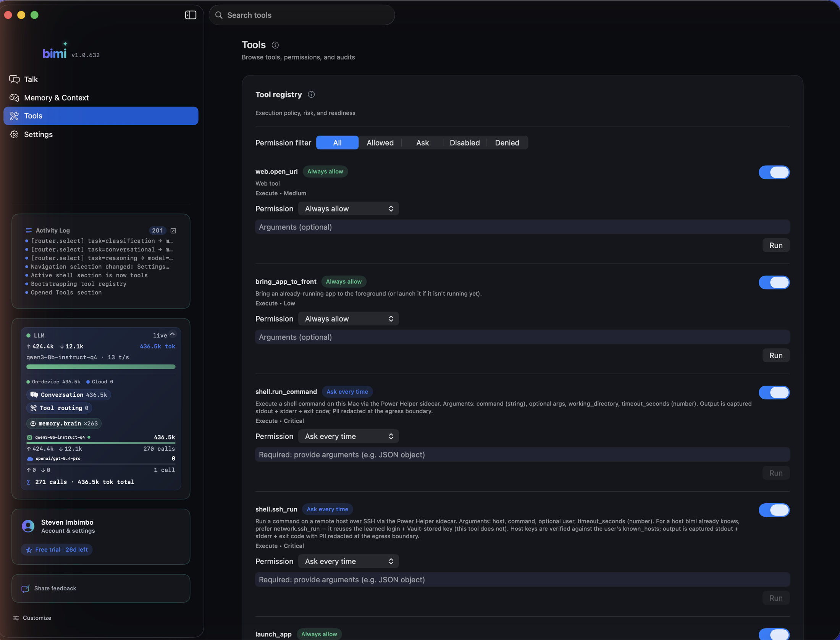
Task: Click the sigma total calls icon
Action: click(x=29, y=482)
